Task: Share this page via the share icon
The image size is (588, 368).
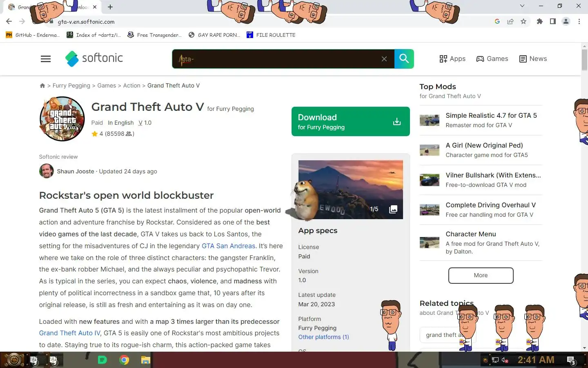Action: click(510, 22)
